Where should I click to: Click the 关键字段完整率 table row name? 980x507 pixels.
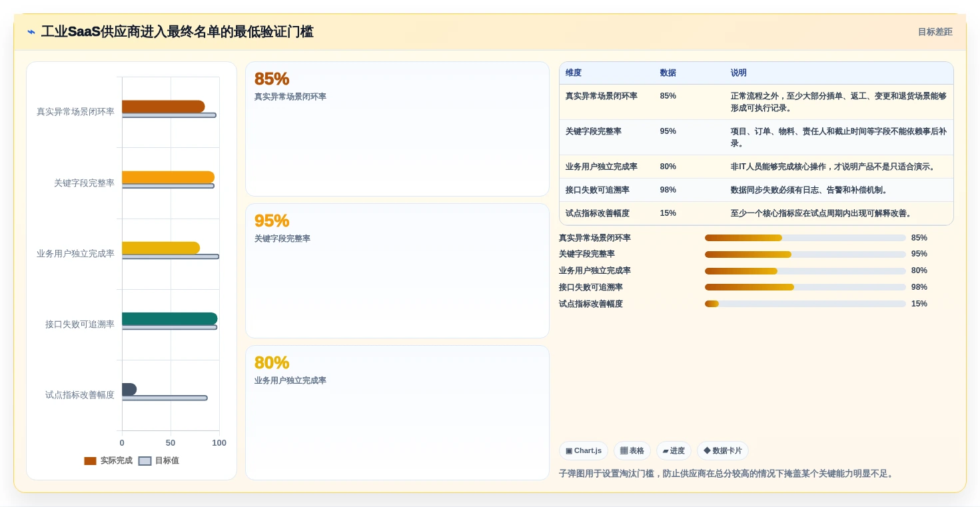(x=594, y=131)
